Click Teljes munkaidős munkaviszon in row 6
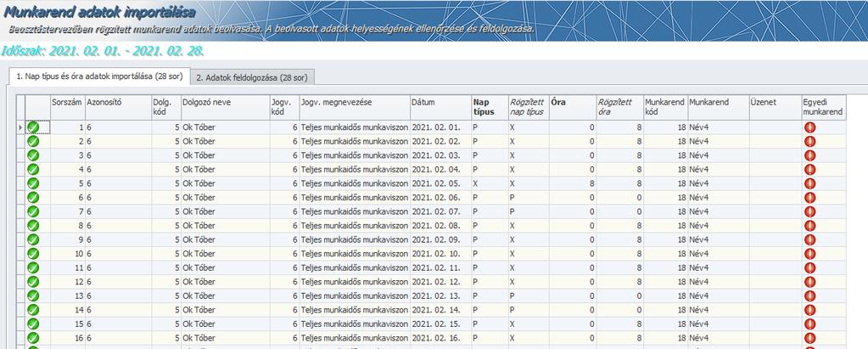The height and width of the screenshot is (349, 868). pos(355,198)
